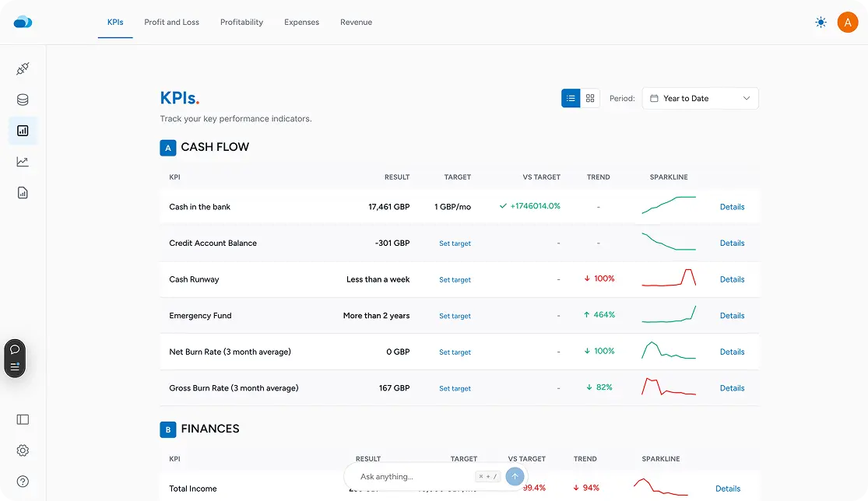Open the integrations plug icon in sidebar

22,68
